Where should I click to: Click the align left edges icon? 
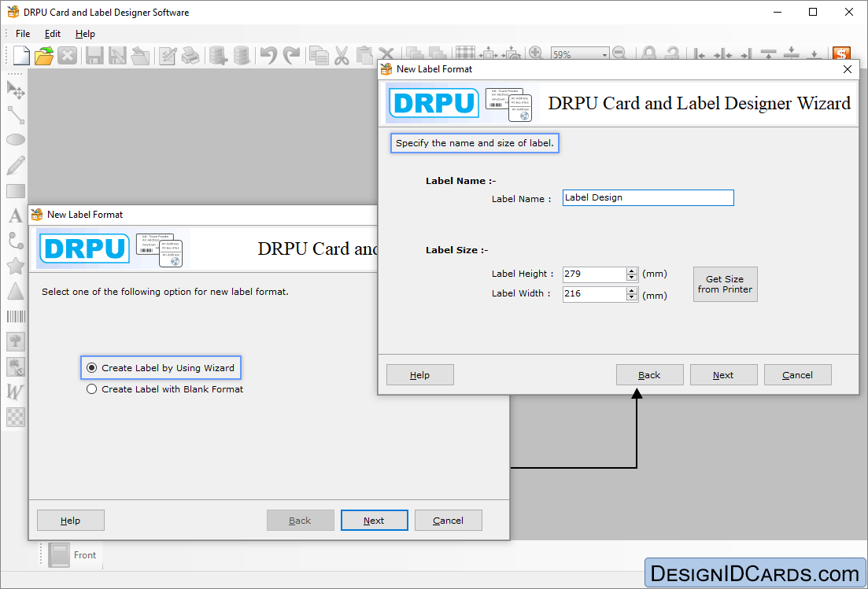700,53
